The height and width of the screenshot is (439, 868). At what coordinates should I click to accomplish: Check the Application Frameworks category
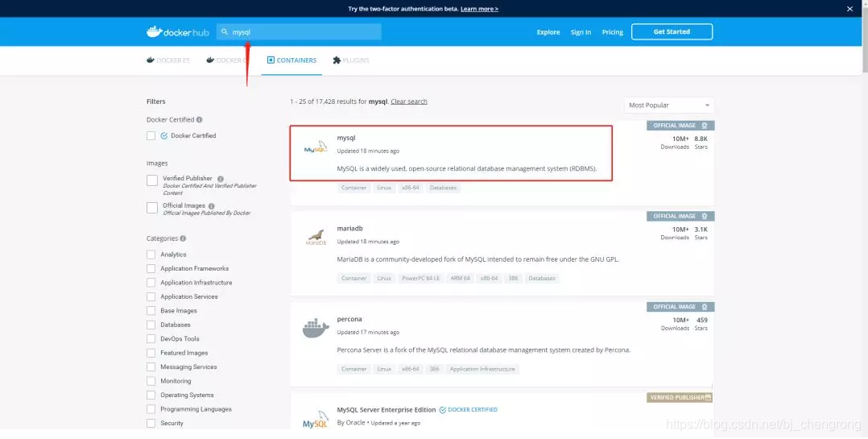tap(151, 268)
